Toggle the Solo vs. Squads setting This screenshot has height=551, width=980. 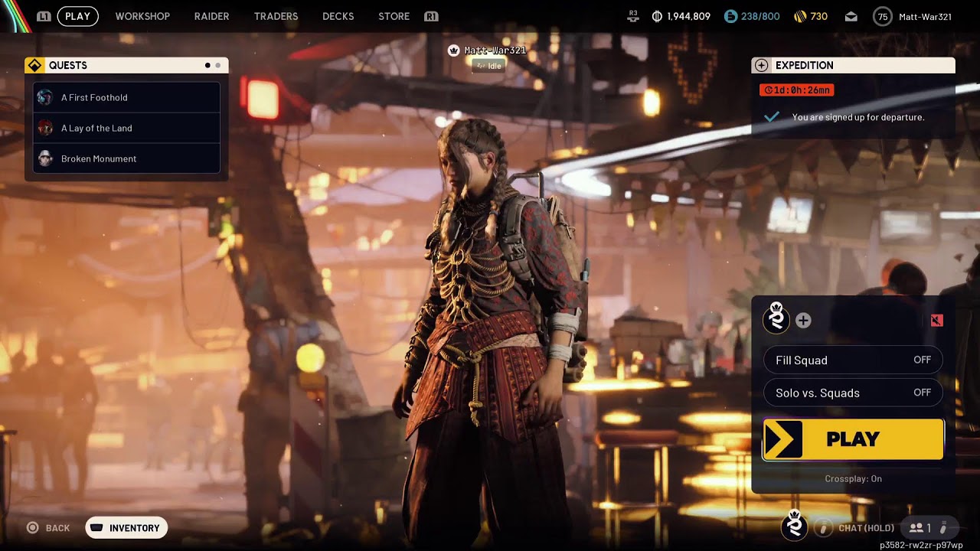(853, 393)
